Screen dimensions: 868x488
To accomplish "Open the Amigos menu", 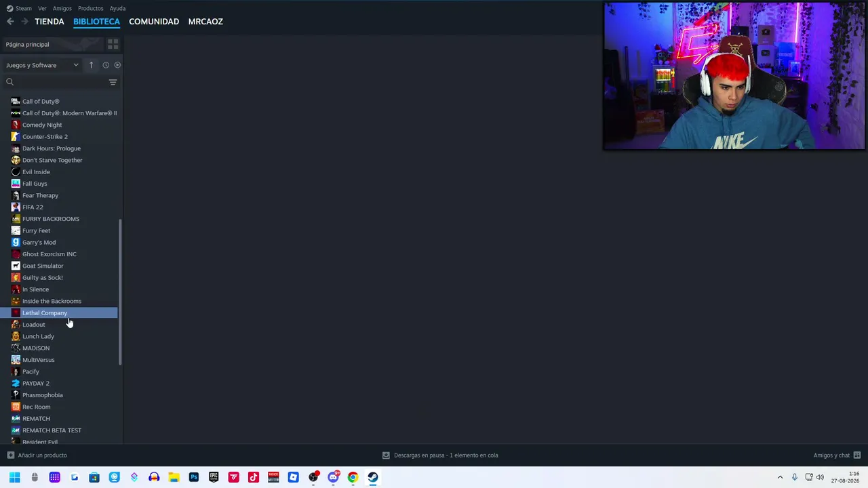I will pyautogui.click(x=62, y=8).
